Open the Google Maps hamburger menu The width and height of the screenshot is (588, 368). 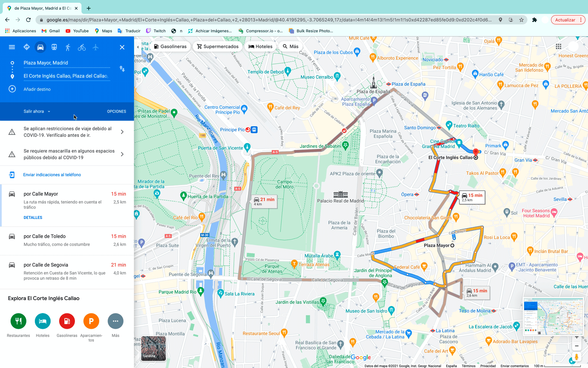tap(12, 47)
